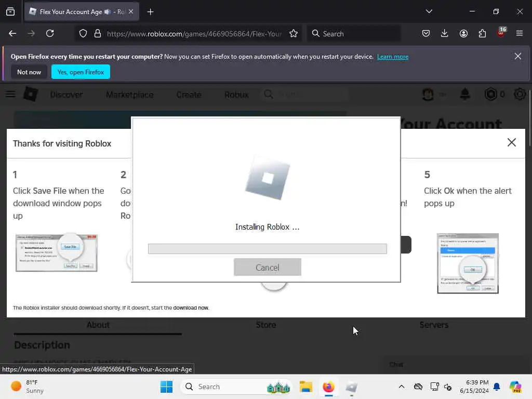The width and height of the screenshot is (532, 399).
Task: Open the Create menu item
Action: click(189, 95)
